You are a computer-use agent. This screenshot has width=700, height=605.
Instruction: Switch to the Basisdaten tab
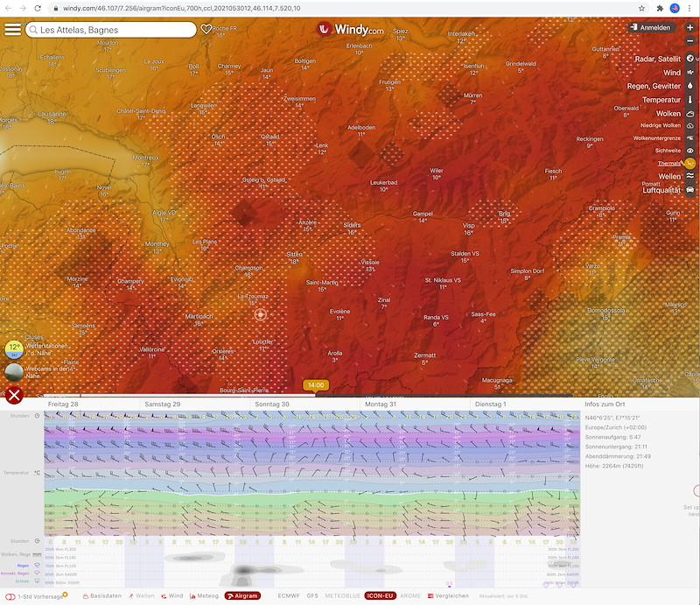pyautogui.click(x=102, y=596)
